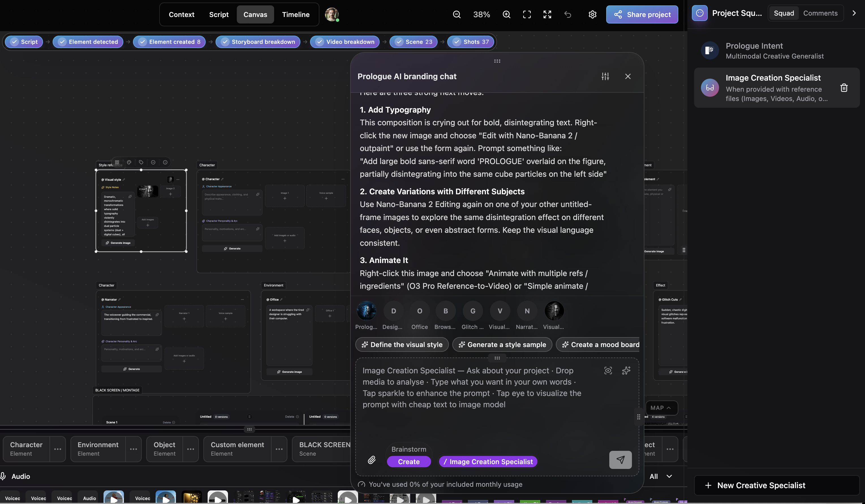Visualize prompt with eye-scan icon

[608, 371]
